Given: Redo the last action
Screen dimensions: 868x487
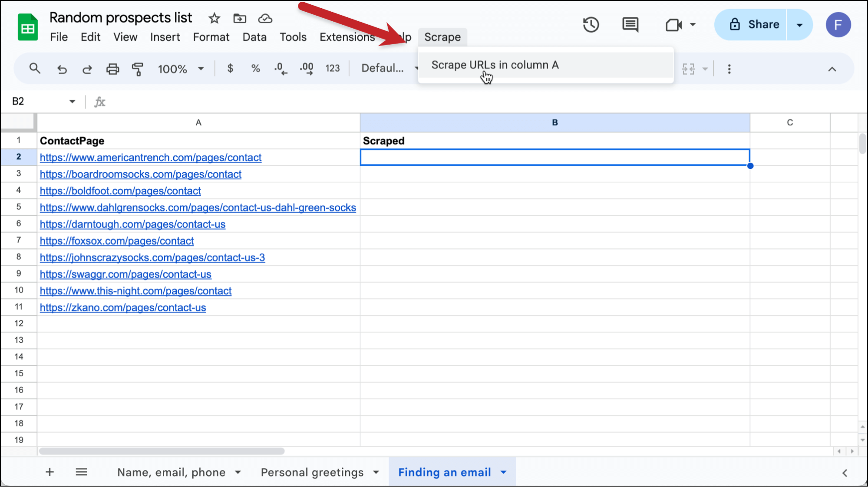Looking at the screenshot, I should click(87, 69).
